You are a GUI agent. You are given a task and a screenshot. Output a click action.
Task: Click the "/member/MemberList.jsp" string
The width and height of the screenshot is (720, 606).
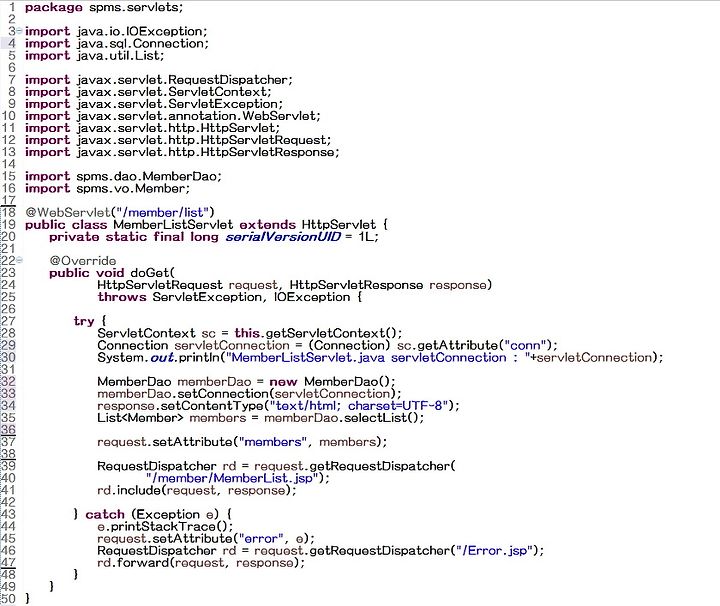point(232,478)
